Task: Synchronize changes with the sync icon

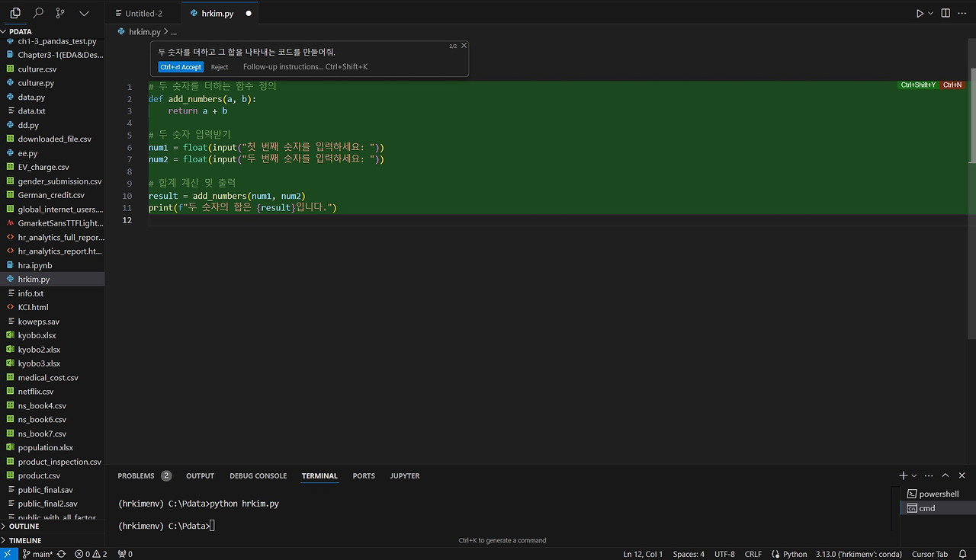Action: coord(61,554)
